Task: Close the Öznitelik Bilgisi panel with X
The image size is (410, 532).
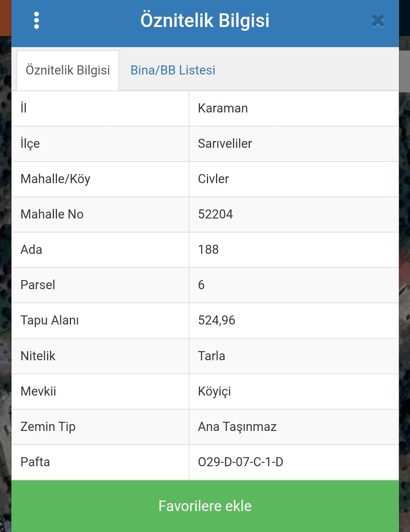Action: (378, 21)
